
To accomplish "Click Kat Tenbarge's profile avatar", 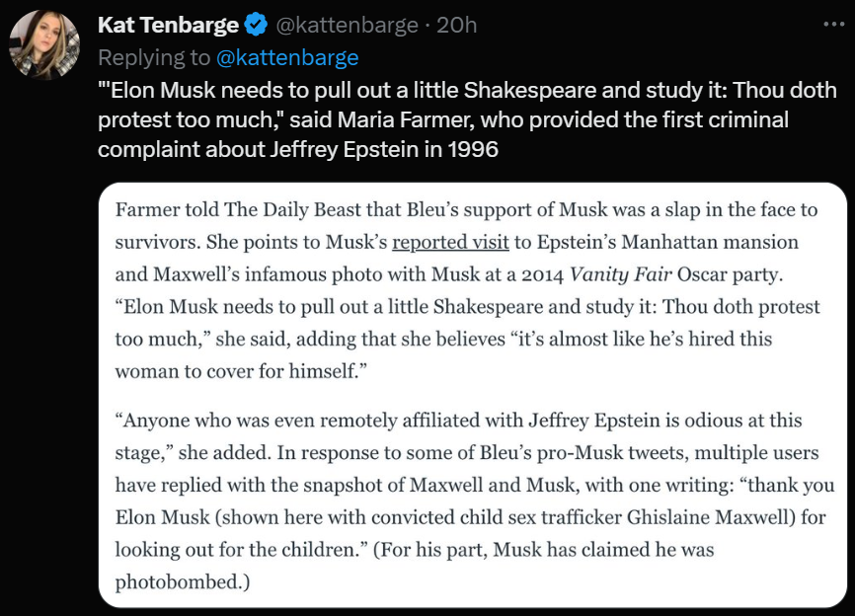I will coord(44,44).
